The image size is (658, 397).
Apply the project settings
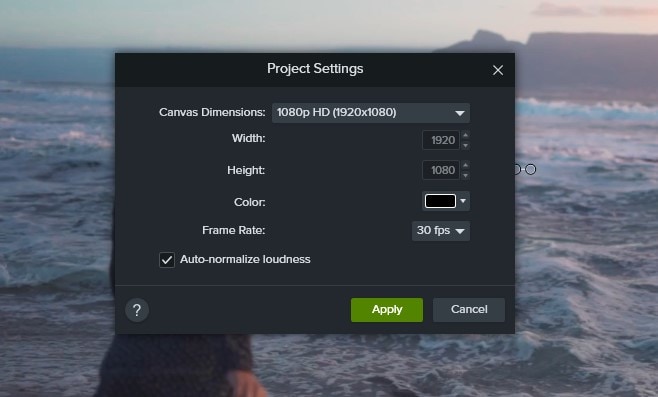387,310
